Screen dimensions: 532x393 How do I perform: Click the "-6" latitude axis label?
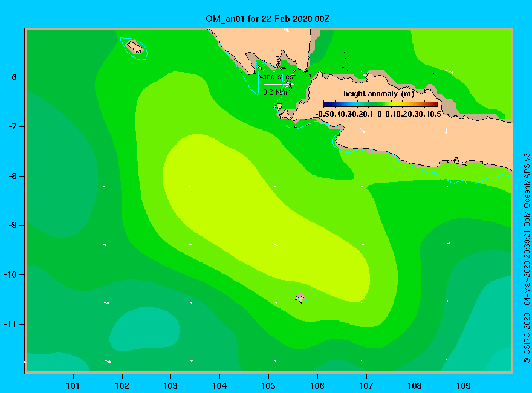click(12, 77)
